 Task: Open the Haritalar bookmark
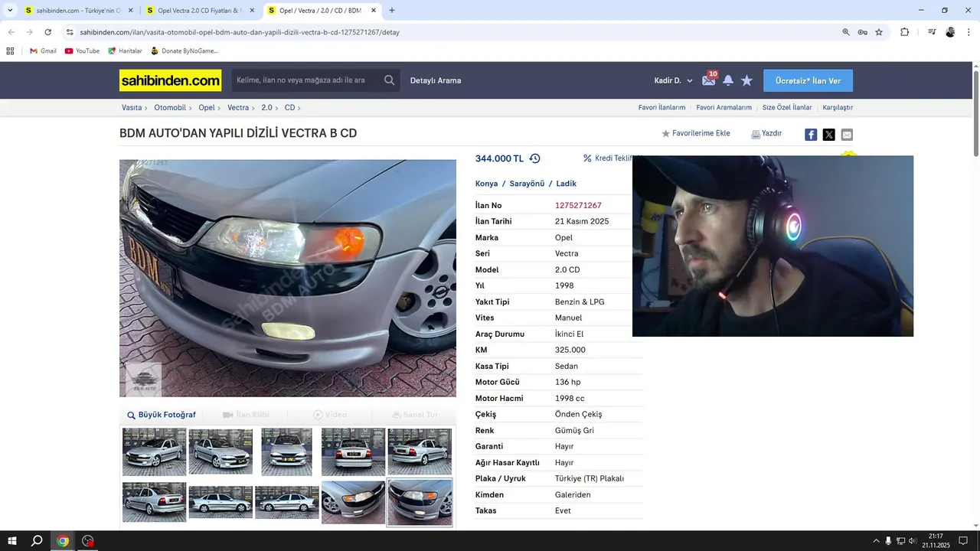[125, 51]
